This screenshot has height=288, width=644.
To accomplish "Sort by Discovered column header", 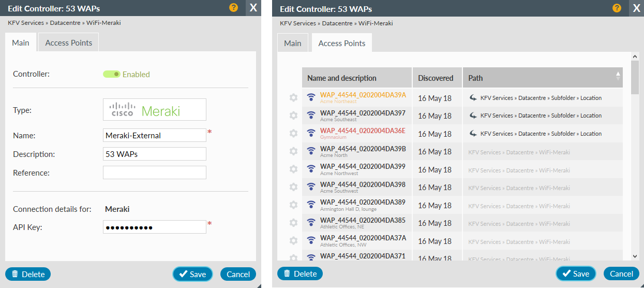I will point(437,78).
